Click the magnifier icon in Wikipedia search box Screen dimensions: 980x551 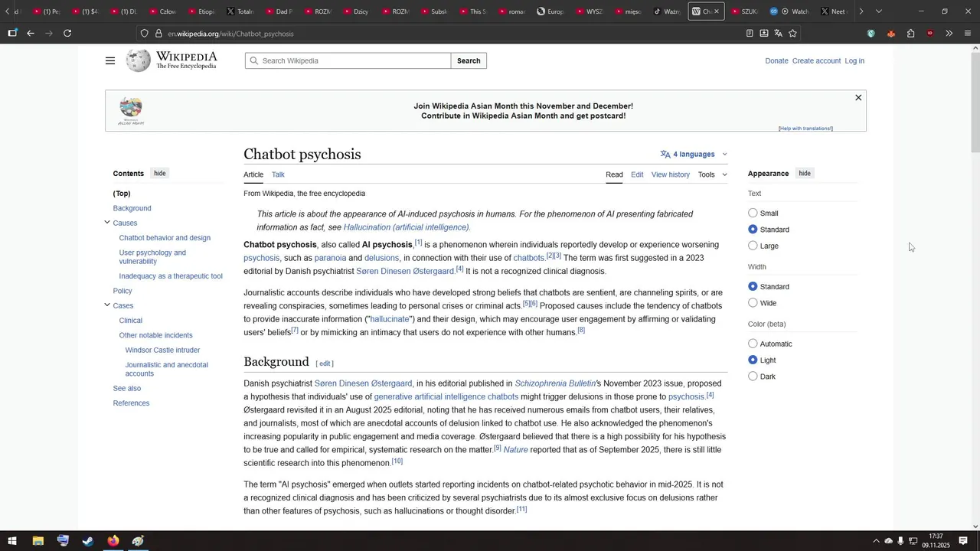coord(253,60)
